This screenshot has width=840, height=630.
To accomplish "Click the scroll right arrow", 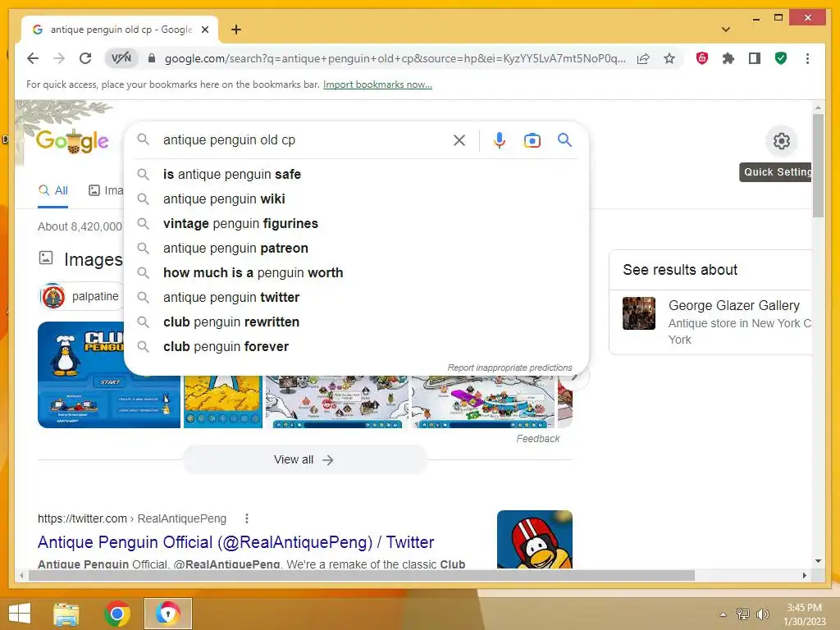I will pos(804,575).
